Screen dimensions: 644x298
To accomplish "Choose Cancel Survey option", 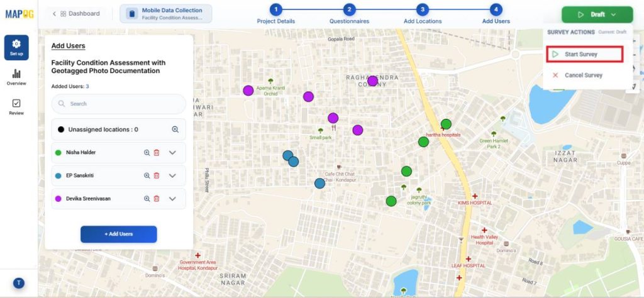I will coord(583,75).
